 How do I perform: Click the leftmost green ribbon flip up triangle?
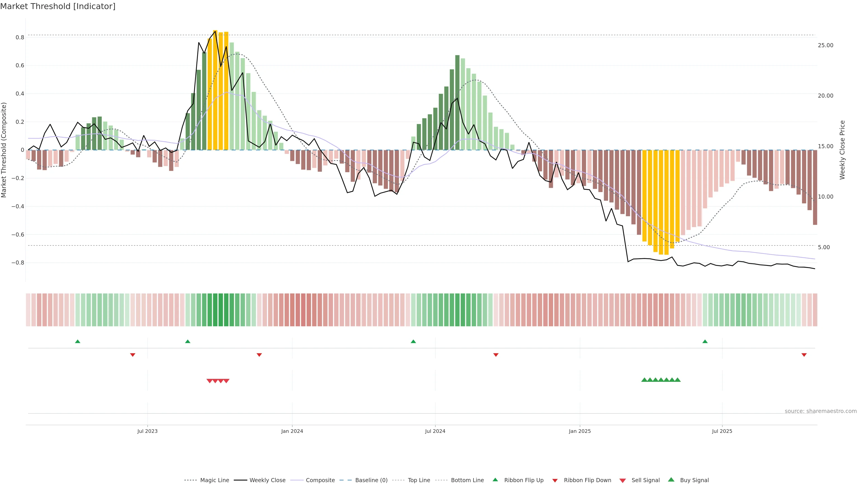click(78, 342)
